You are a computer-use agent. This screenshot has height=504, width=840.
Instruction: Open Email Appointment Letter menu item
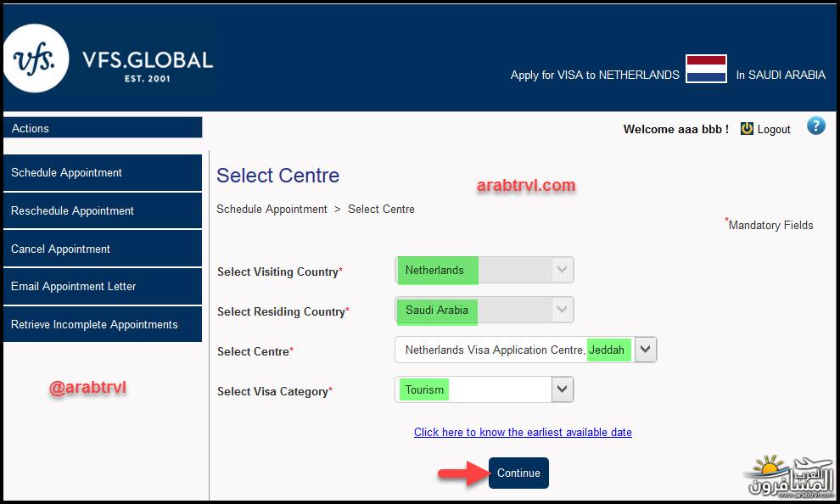(x=103, y=287)
